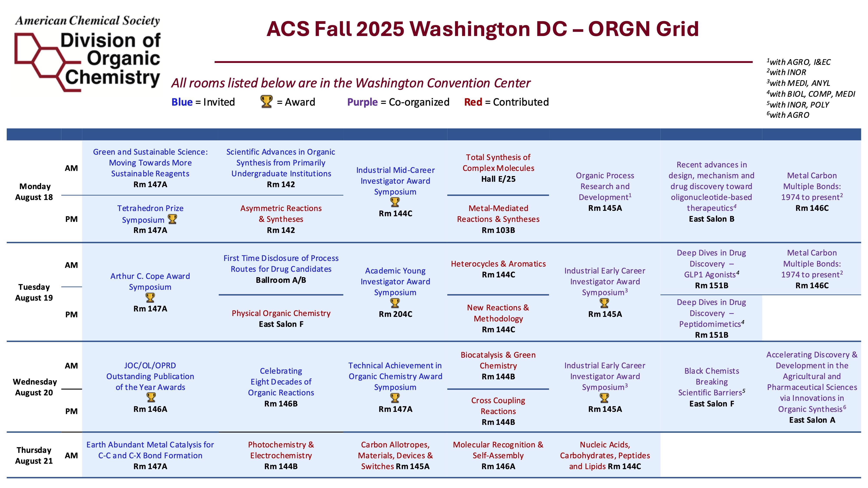The height and width of the screenshot is (488, 868).
Task: Open Black Chemists Breaking Scientific Barriers session
Action: [711, 382]
